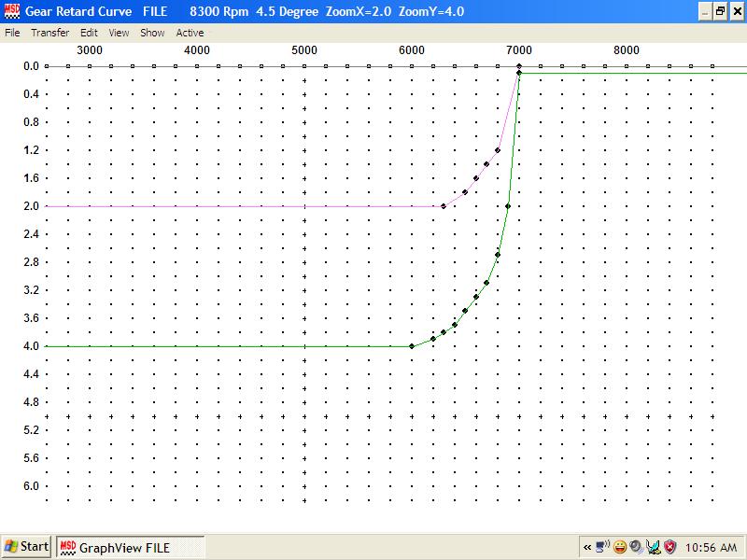Image resolution: width=747 pixels, height=560 pixels.
Task: Click the 8000 RPM axis label
Action: (x=626, y=50)
